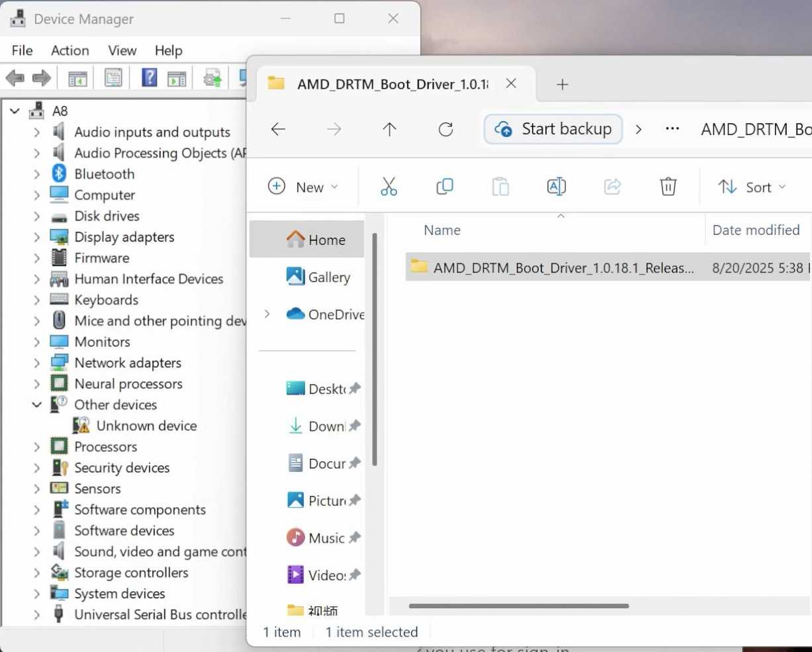Collapse the A8 root node chevron
Image resolution: width=812 pixels, height=652 pixels.
pyautogui.click(x=15, y=111)
